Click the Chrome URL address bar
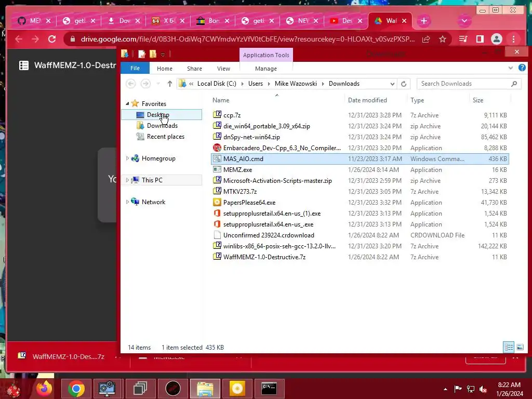This screenshot has width=532, height=399. tap(248, 39)
